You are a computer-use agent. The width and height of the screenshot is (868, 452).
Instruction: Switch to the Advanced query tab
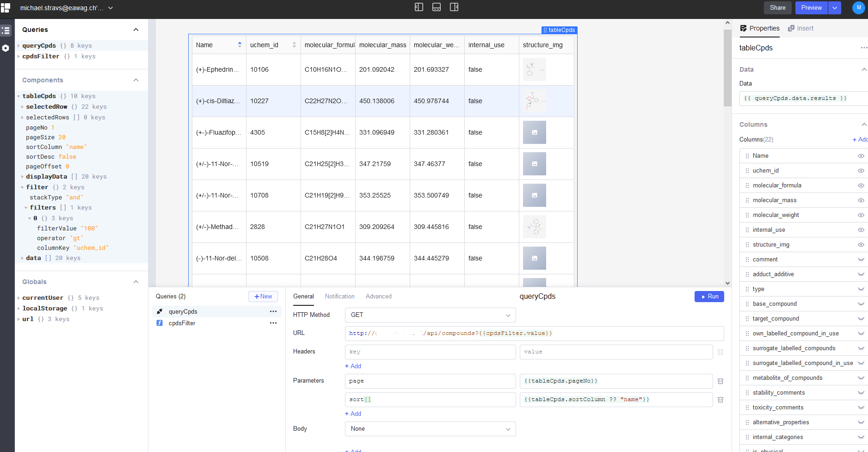tap(378, 296)
